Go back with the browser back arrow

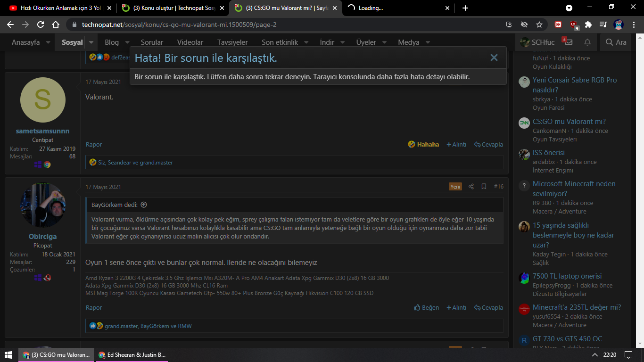click(10, 25)
